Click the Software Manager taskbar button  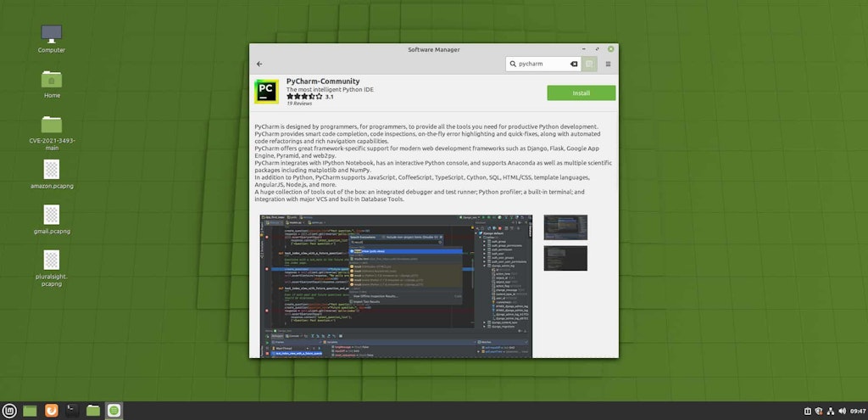click(114, 411)
